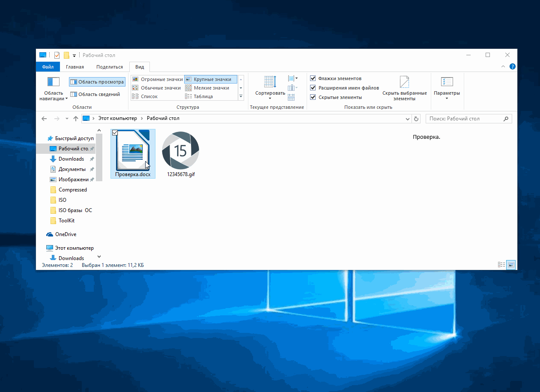
Task: Open the ToolKit folder
Action: pos(63,221)
